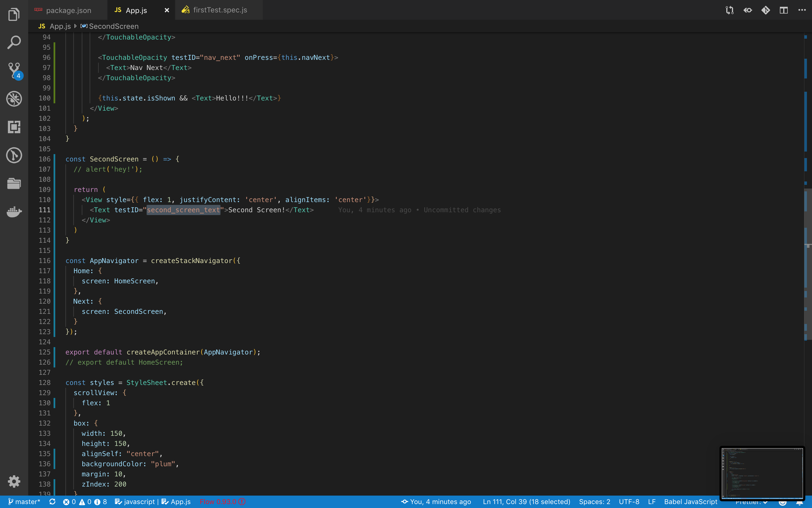The width and height of the screenshot is (812, 508).
Task: Click the testID "nav_next" attribute text
Action: [206, 58]
